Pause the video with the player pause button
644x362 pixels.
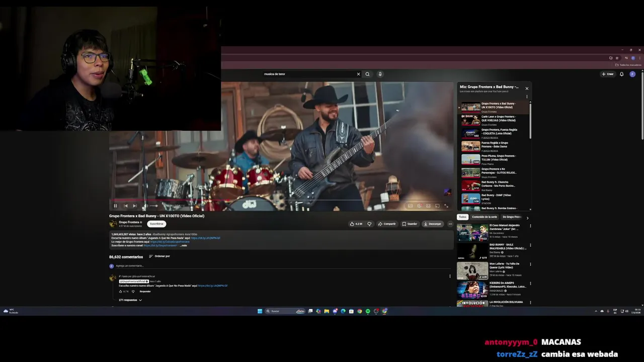(115, 206)
